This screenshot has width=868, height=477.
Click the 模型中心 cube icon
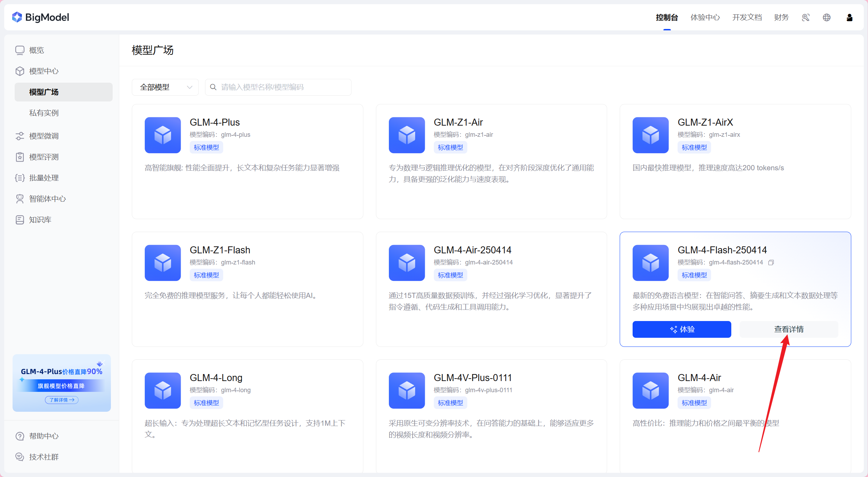click(x=20, y=71)
